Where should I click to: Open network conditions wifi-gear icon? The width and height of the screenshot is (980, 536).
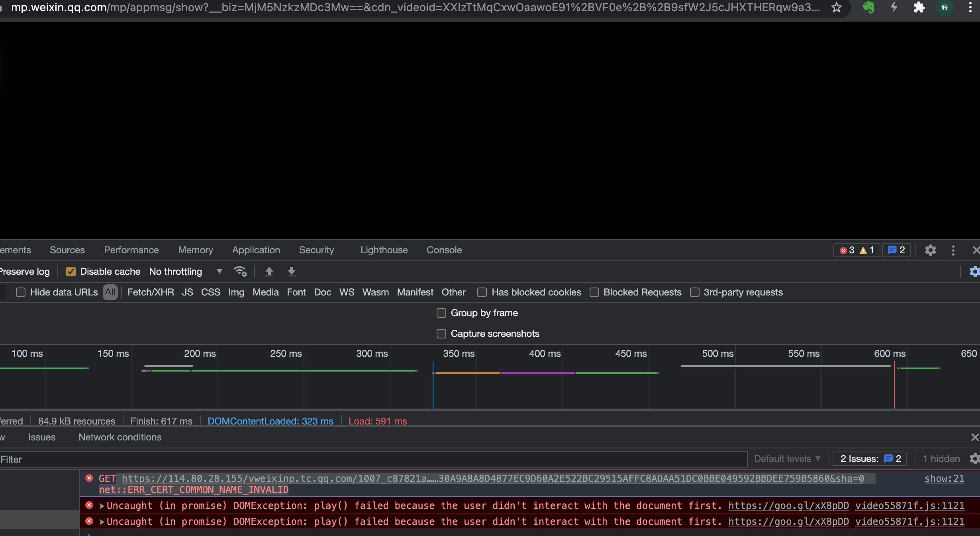coord(240,272)
